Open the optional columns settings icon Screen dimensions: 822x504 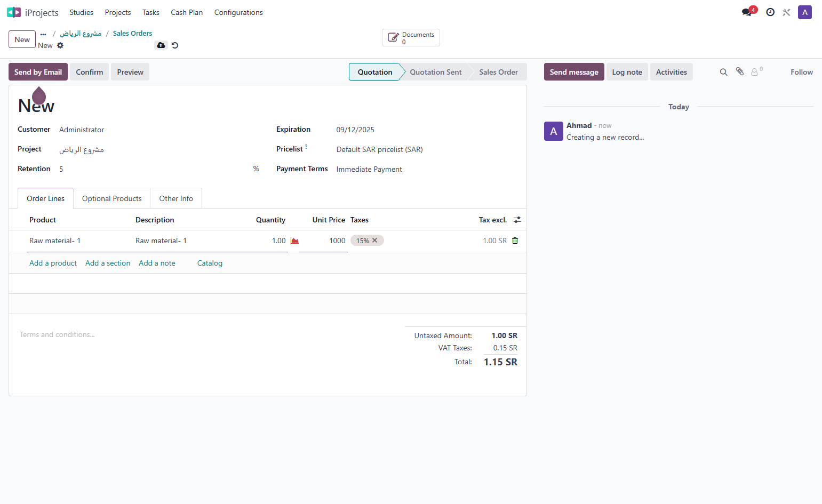[x=517, y=220]
